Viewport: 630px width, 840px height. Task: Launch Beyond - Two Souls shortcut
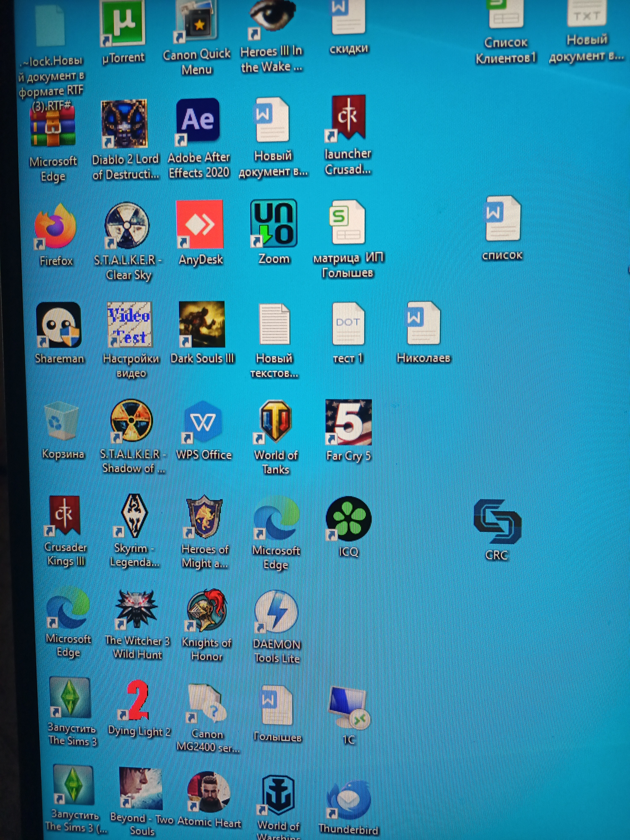click(141, 788)
